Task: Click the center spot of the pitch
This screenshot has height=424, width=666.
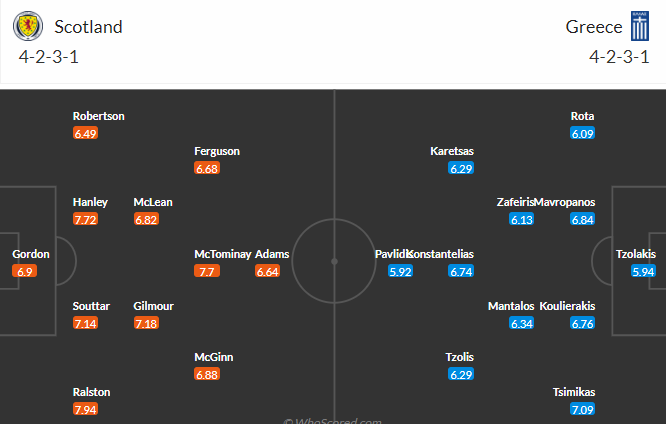Action: click(x=334, y=261)
